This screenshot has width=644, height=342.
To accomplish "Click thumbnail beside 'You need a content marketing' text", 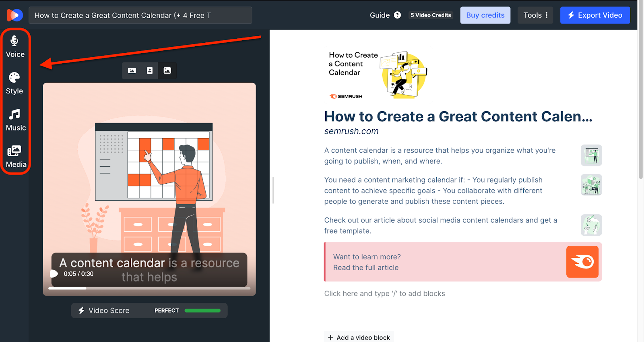I will coord(591,185).
